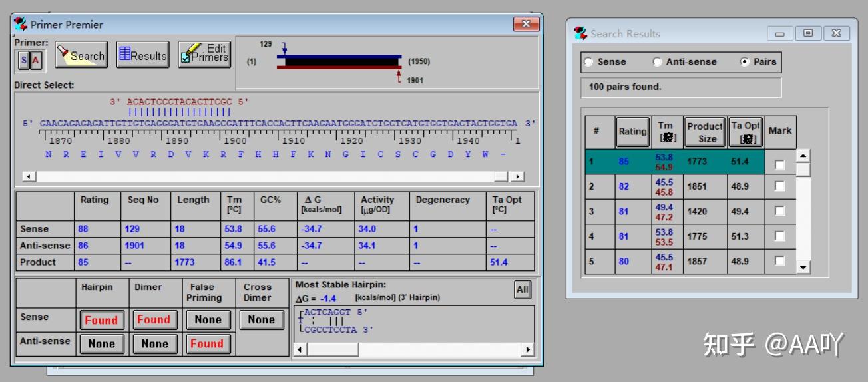Viewport: 868px width, 382px height.
Task: Mark checkbox for primer pair 5
Action: [779, 261]
